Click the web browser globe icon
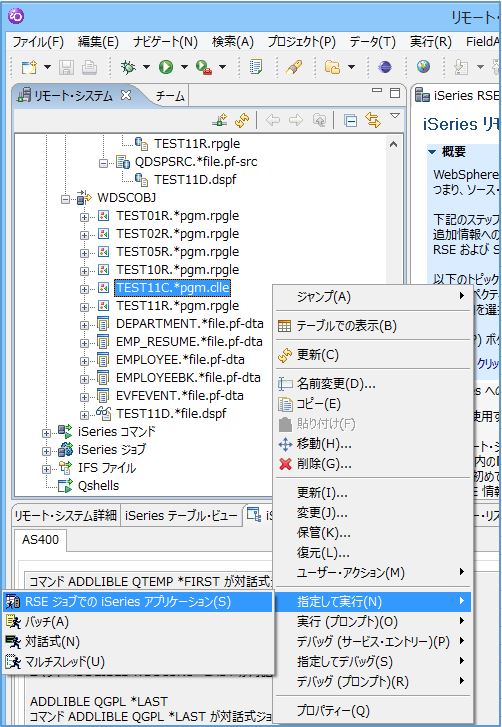Screen dimensions: 502x727 (423, 67)
